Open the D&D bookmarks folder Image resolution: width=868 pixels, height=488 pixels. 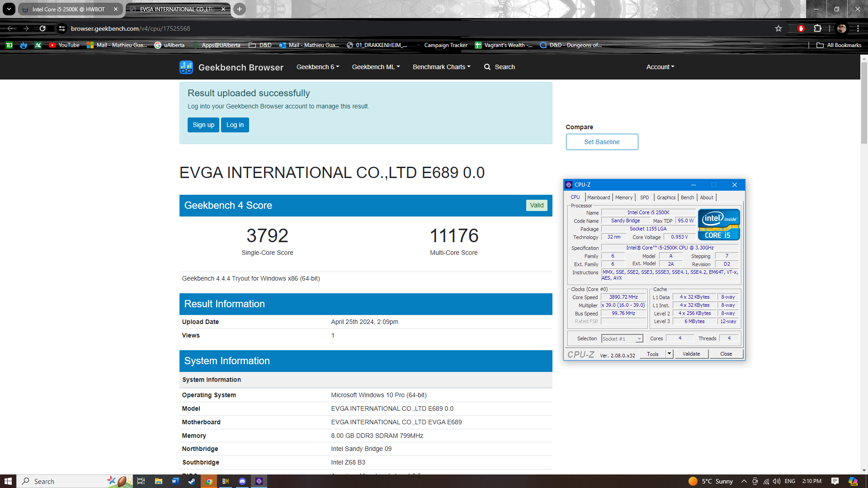260,45
